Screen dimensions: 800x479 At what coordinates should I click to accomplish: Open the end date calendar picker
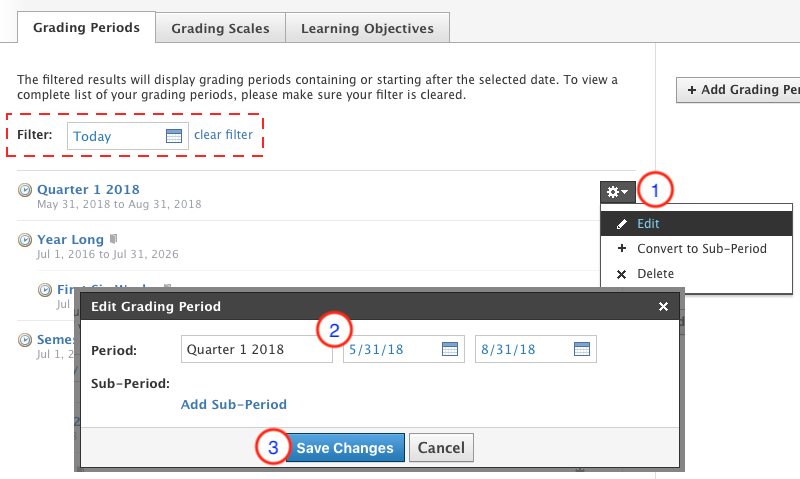[x=582, y=349]
